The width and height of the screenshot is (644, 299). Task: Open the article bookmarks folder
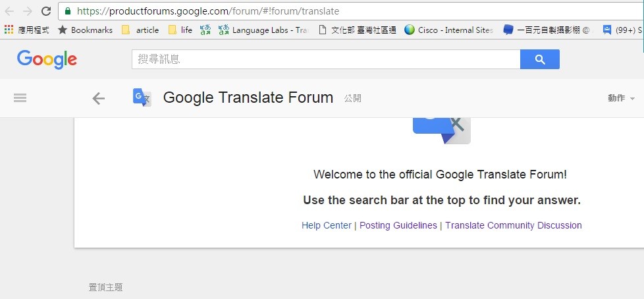click(x=140, y=30)
